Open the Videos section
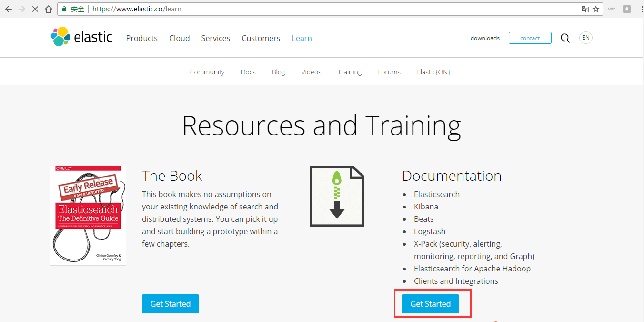Viewport: 644px width, 322px height. point(311,72)
